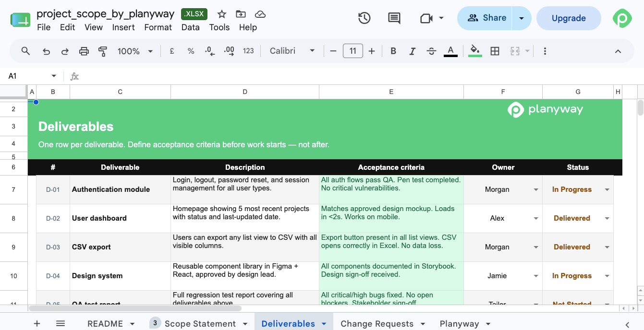Open the Tools menu
Image resolution: width=644 pixels, height=330 pixels.
[219, 27]
